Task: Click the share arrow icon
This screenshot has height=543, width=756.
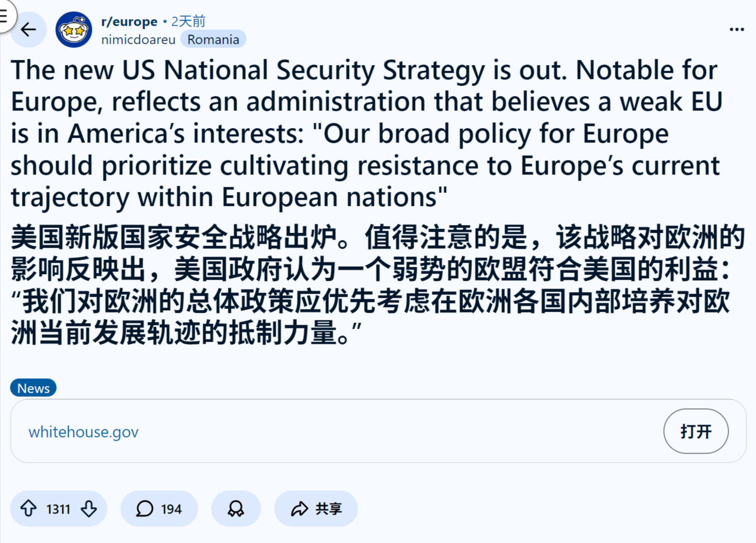Action: pyautogui.click(x=299, y=509)
